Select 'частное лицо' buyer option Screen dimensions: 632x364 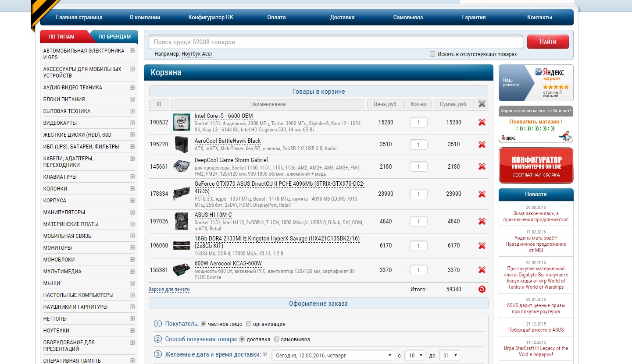point(204,324)
